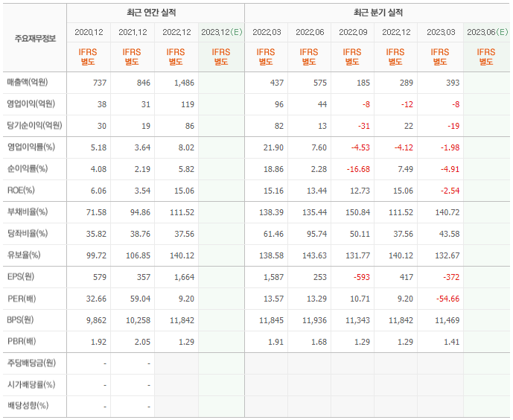The width and height of the screenshot is (513, 420).
Task: Select the EPS(원) row label
Action: point(21,276)
